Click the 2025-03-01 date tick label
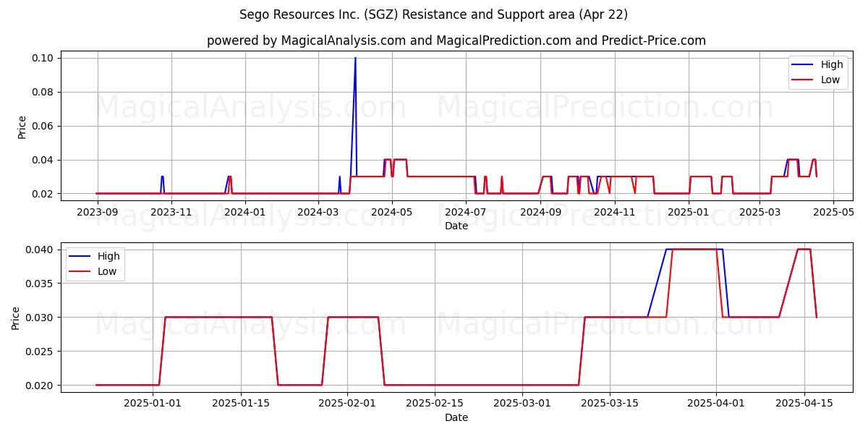Viewport: 868px width, 434px height. click(x=522, y=404)
